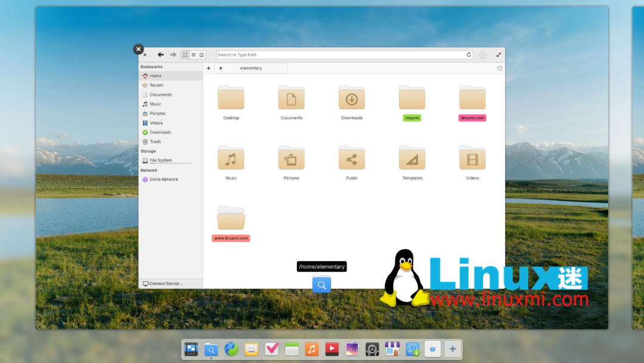The image size is (644, 363).
Task: Open System Settings from dock
Action: click(372, 349)
